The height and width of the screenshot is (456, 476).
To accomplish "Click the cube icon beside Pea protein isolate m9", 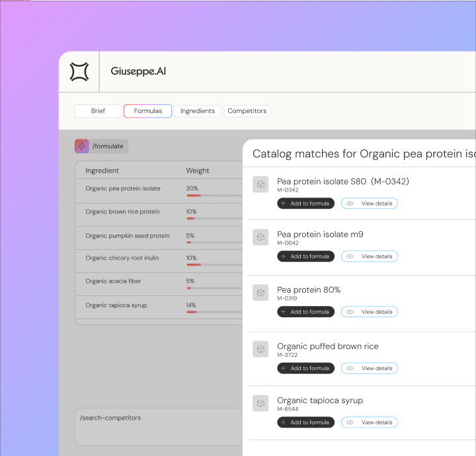I will 260,237.
